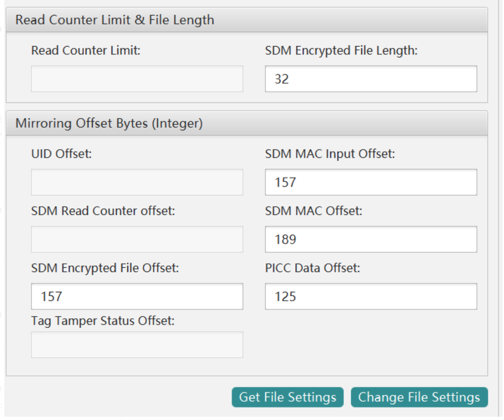Click the Read Counter Limit & File Length header
The width and height of the screenshot is (504, 420).
pos(115,20)
